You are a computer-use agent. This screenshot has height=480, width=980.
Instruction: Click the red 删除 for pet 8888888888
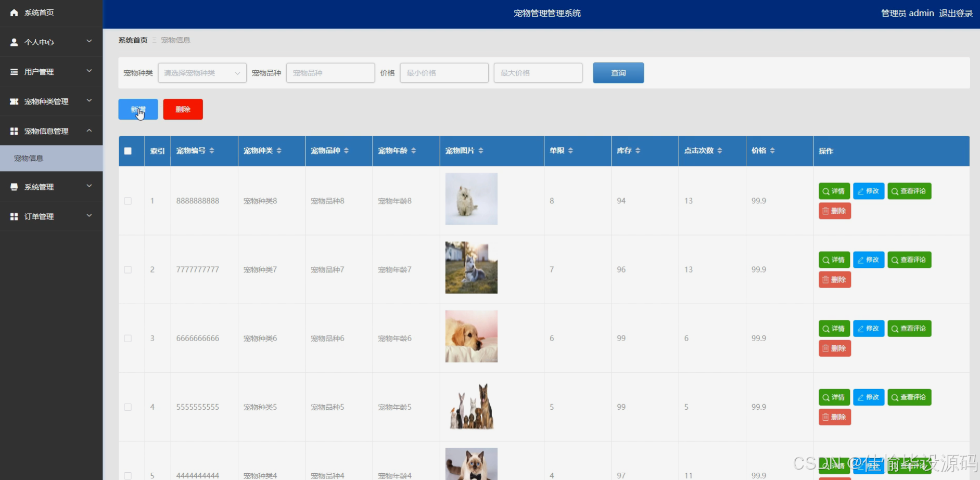pyautogui.click(x=835, y=211)
